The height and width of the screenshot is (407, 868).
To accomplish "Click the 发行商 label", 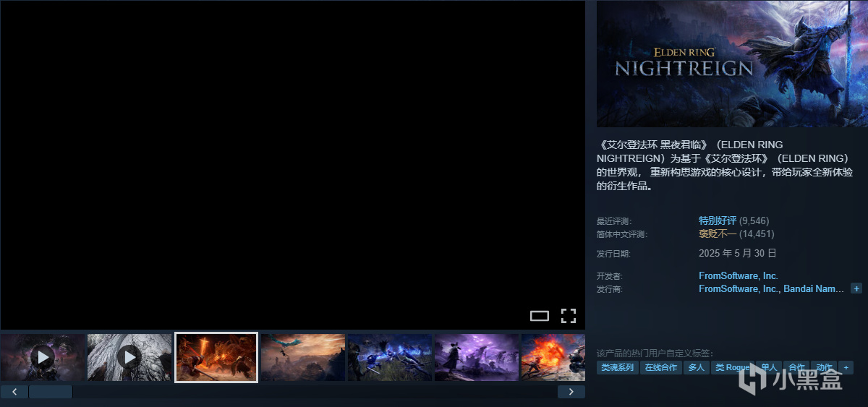I will click(x=609, y=289).
